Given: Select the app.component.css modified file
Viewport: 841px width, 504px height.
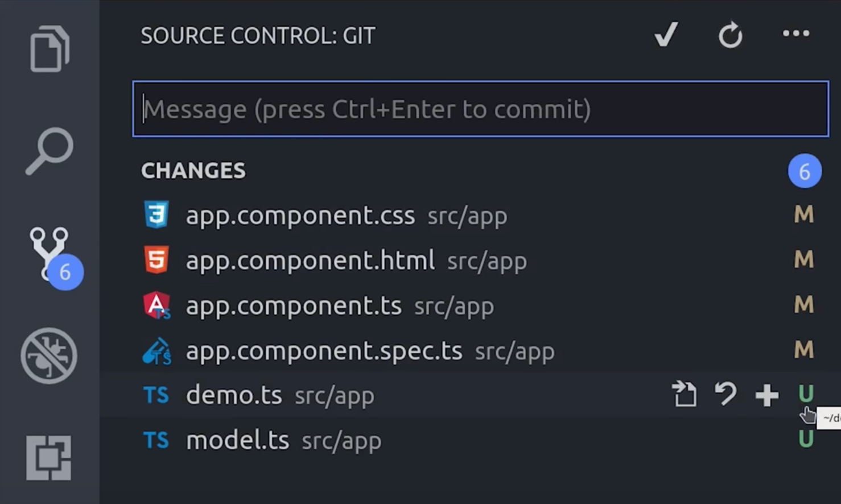Looking at the screenshot, I should [300, 216].
